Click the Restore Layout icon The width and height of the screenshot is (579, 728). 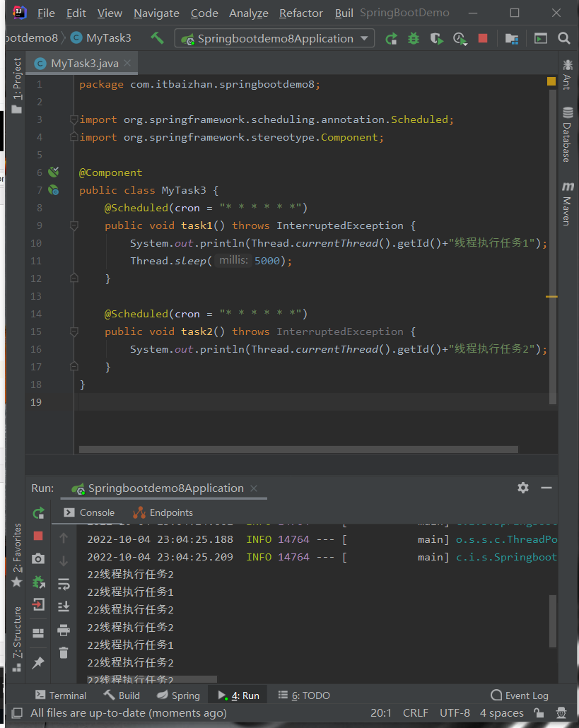(x=39, y=633)
